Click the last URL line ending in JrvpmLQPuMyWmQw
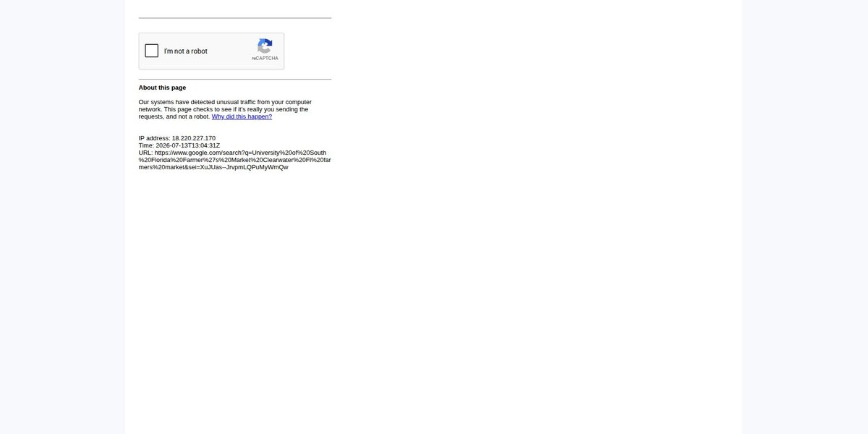The image size is (868, 434). 213,167
